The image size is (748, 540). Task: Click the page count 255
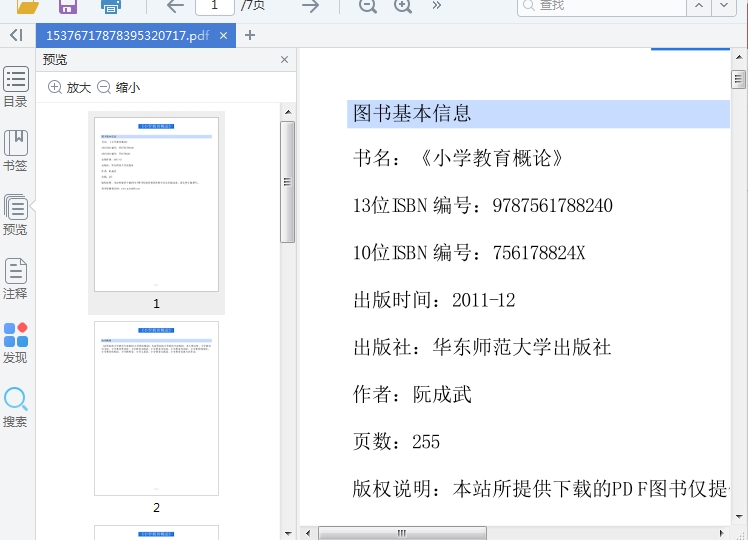426,442
